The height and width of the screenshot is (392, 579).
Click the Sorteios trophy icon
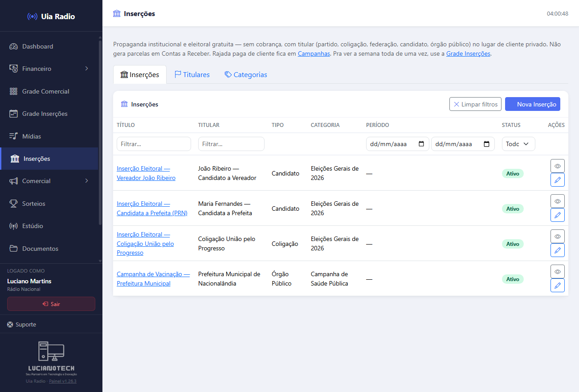(x=13, y=204)
